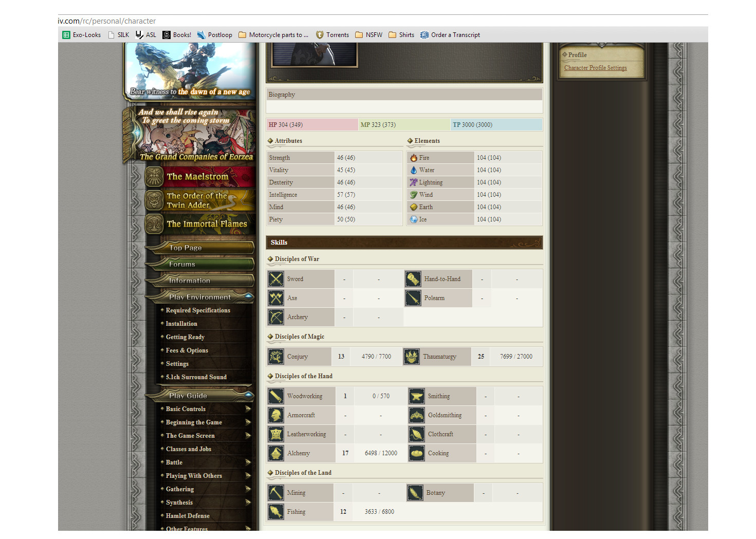
Task: Open the Exo-Looks bookmark
Action: (82, 35)
